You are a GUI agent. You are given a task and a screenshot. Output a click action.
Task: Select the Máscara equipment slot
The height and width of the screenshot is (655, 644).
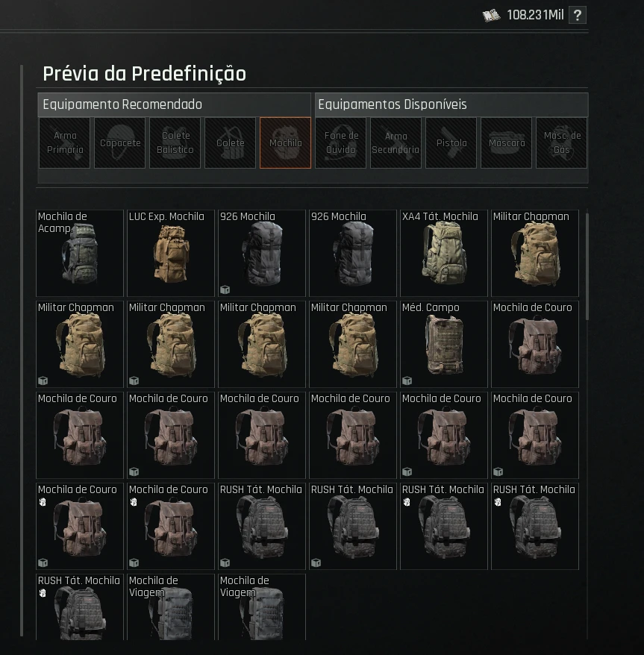(x=506, y=143)
